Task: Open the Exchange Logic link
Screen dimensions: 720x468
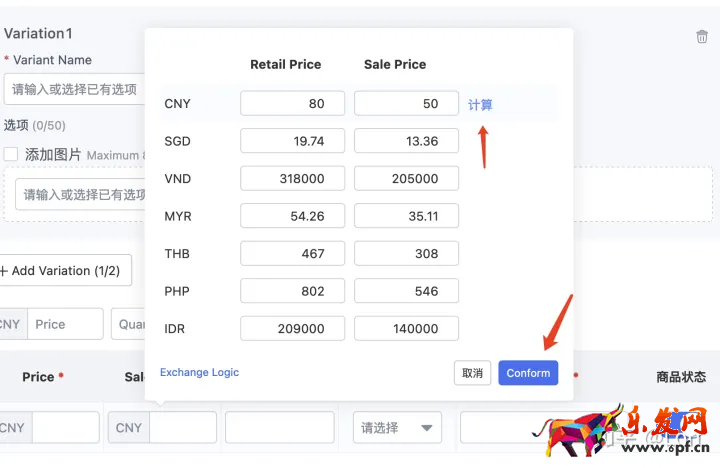Action: pos(199,373)
